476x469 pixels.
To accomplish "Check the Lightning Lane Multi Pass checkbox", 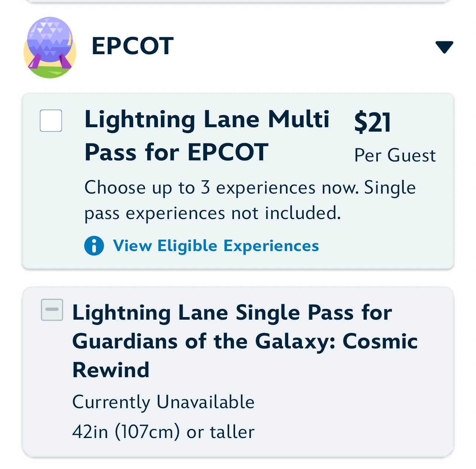I will pyautogui.click(x=51, y=121).
